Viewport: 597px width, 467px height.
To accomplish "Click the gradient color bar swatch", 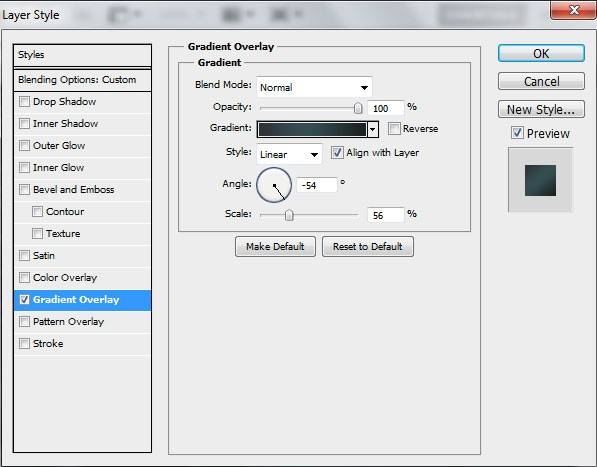I will [312, 129].
